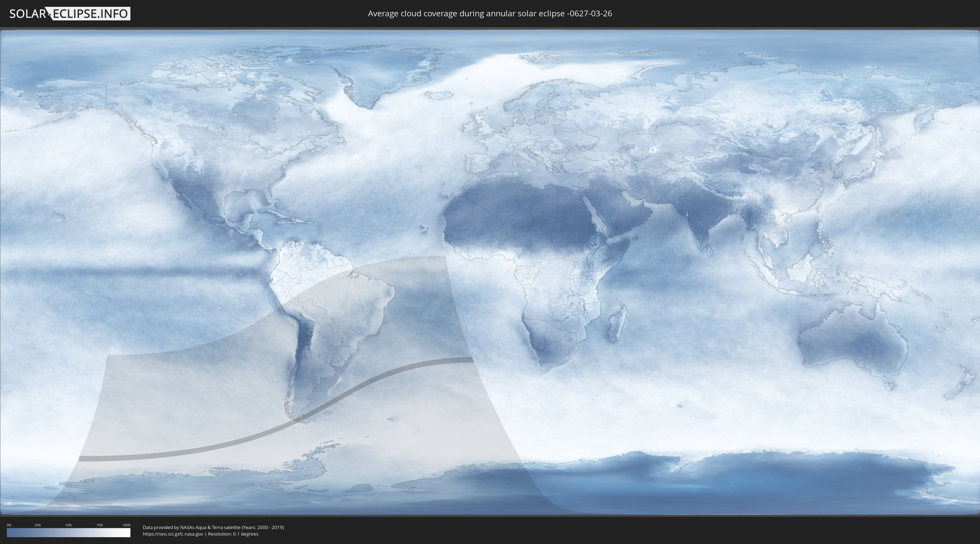The height and width of the screenshot is (544, 980).
Task: Click the eastern end of the annular eclipse path
Action: [470, 360]
